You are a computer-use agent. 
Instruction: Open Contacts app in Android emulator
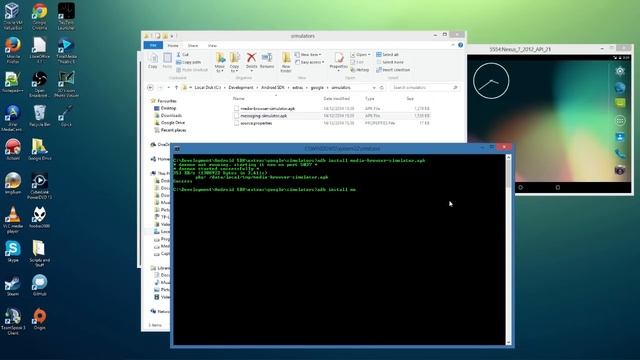(620, 137)
